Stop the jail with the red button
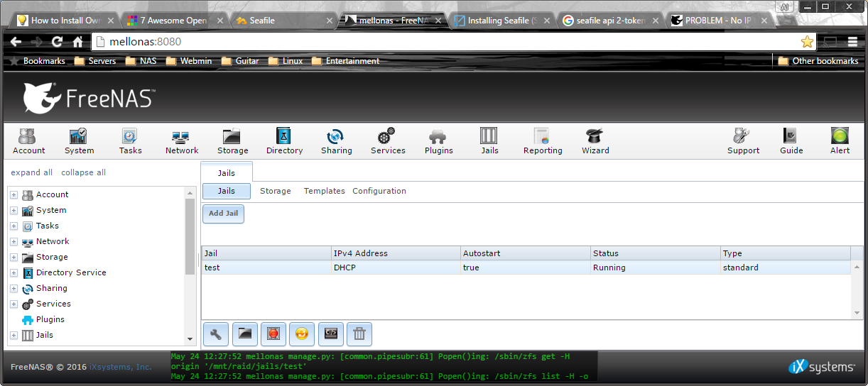868x386 pixels. (x=273, y=333)
